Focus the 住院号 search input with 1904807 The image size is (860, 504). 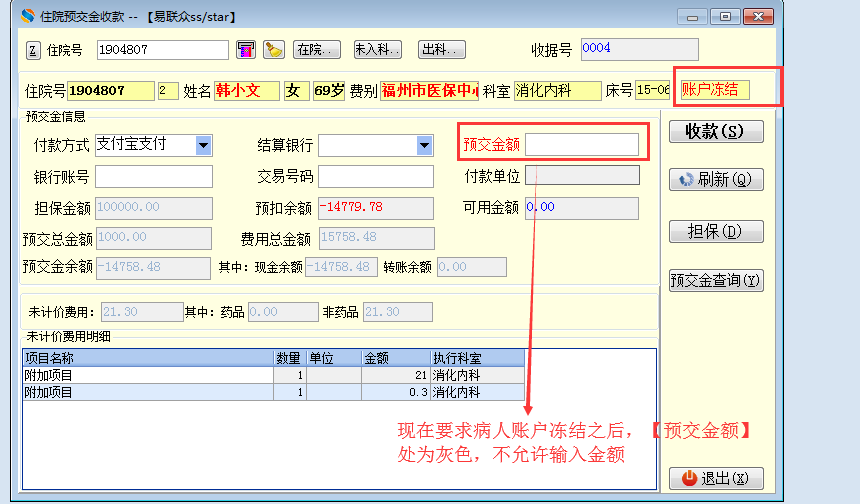click(162, 50)
